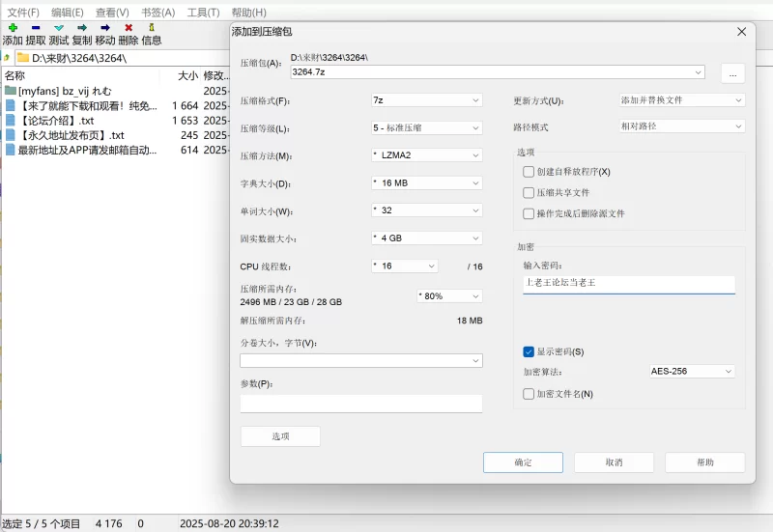Click the red Delete (删除) toolbar icon
773x532 pixels.
(x=129, y=28)
